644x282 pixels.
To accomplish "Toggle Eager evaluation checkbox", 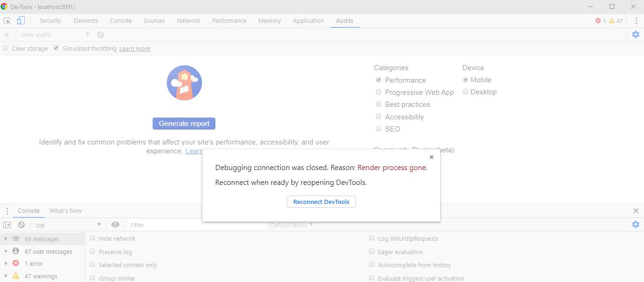I will 372,251.
